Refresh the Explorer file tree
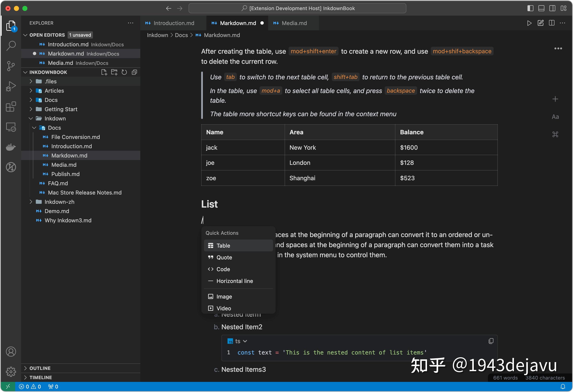573x392 pixels. [124, 72]
